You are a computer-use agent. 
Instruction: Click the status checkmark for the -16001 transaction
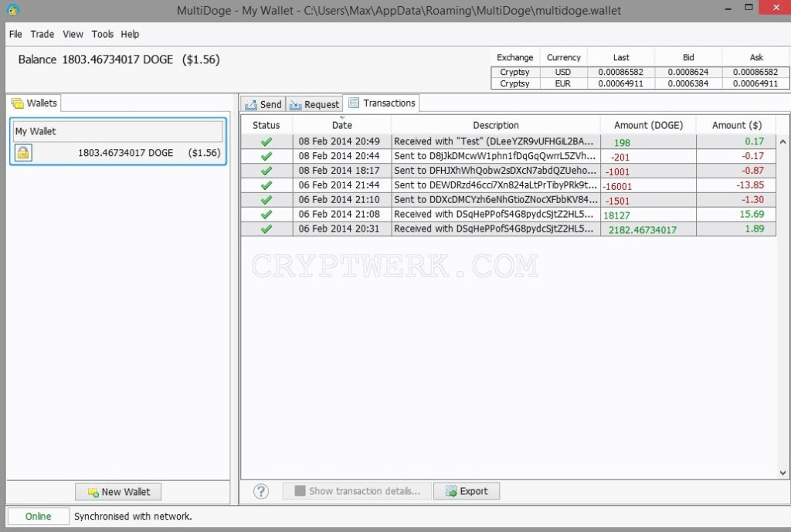click(x=266, y=185)
